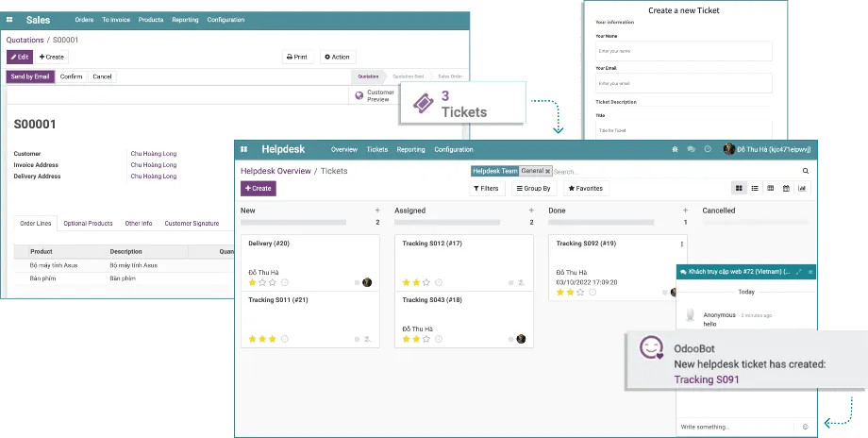The image size is (868, 438).
Task: Click Done column progress bar
Action: point(601,223)
